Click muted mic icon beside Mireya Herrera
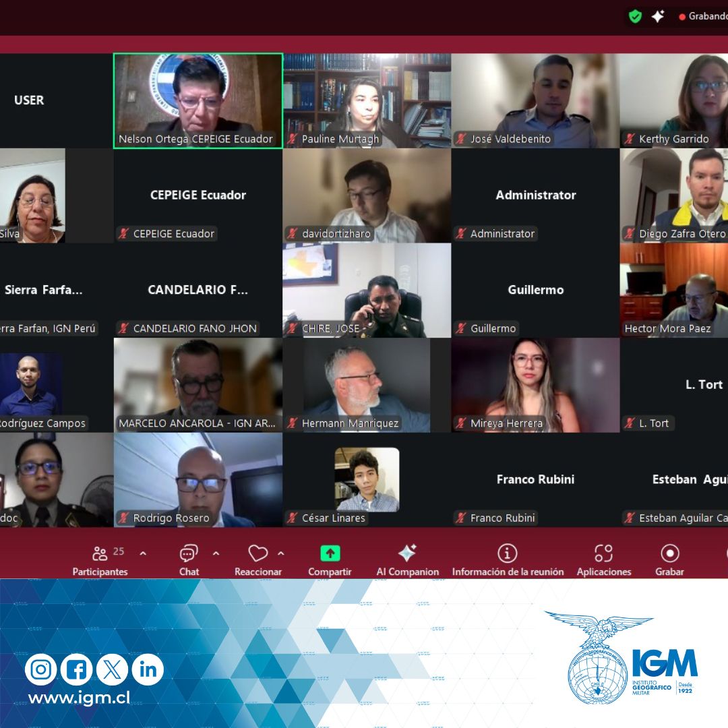This screenshot has height=728, width=728. pos(460,423)
